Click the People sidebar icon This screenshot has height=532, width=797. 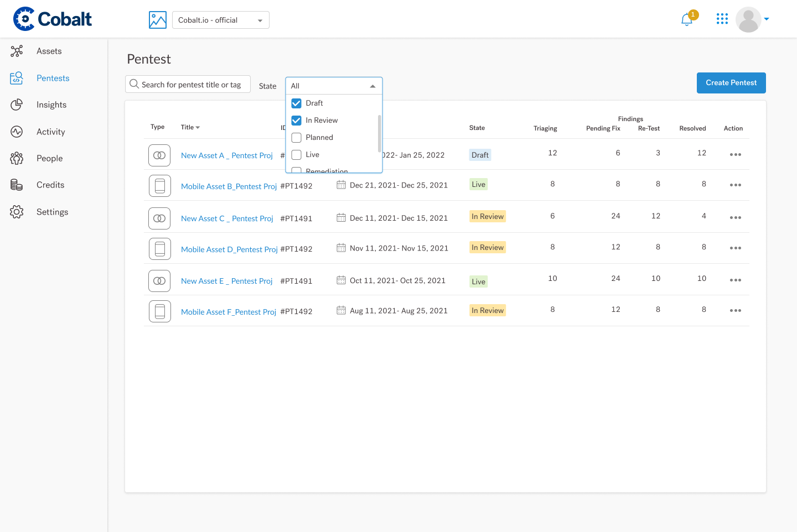coord(17,158)
